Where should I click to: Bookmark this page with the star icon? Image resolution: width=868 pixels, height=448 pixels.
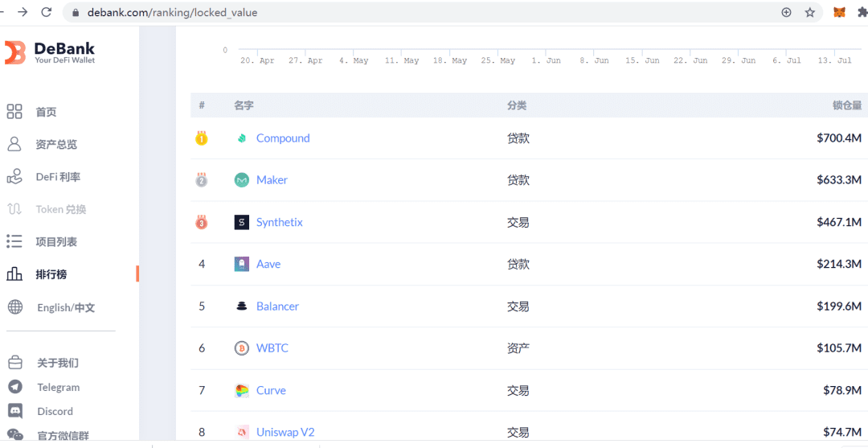click(x=810, y=12)
